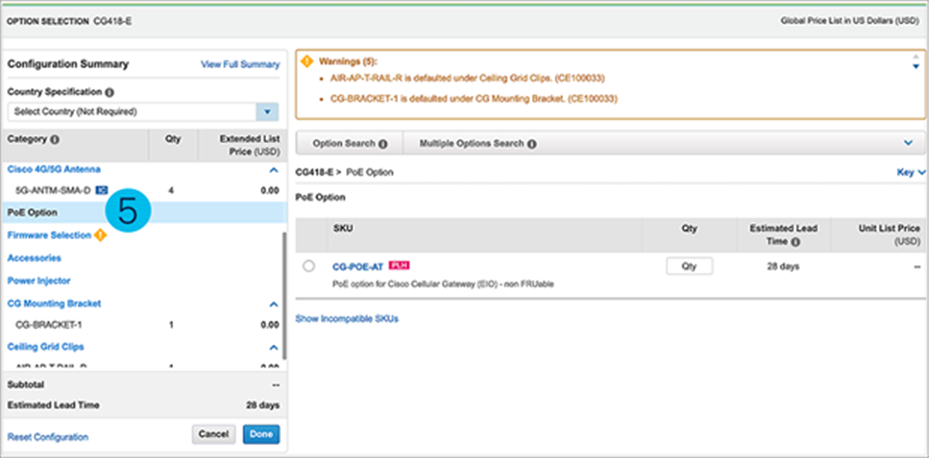Open Country Specification info icon
The height and width of the screenshot is (458, 929).
[x=110, y=92]
